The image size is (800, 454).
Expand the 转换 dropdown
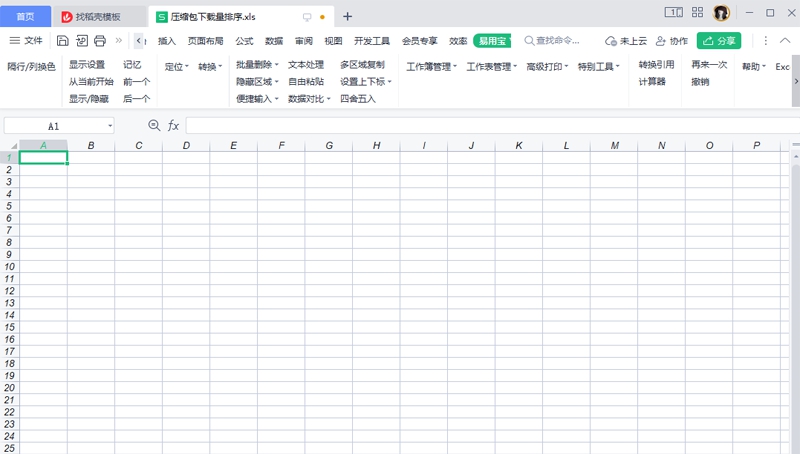(x=210, y=66)
